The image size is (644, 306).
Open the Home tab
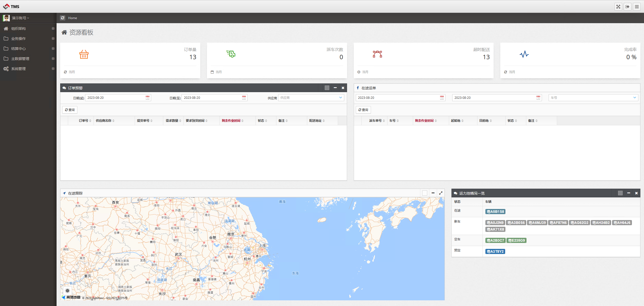[72, 18]
